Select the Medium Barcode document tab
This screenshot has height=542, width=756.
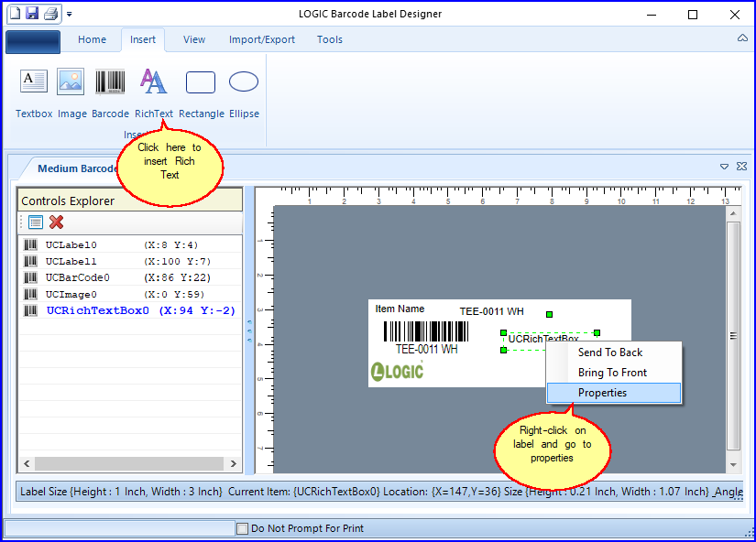pos(77,168)
